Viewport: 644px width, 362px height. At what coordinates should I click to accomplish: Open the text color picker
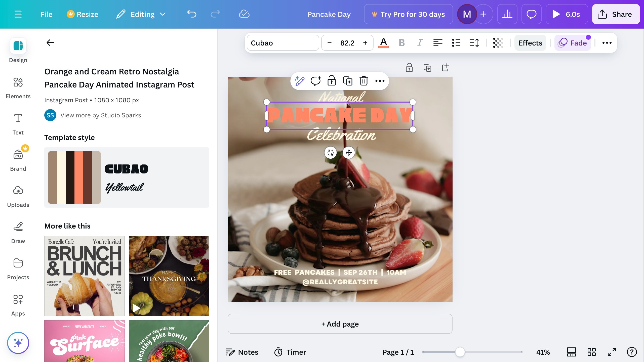pyautogui.click(x=383, y=43)
